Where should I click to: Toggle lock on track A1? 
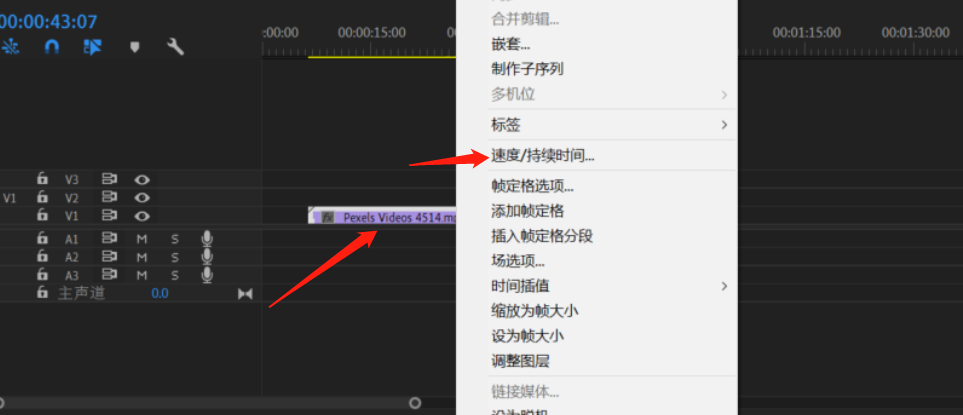[42, 238]
